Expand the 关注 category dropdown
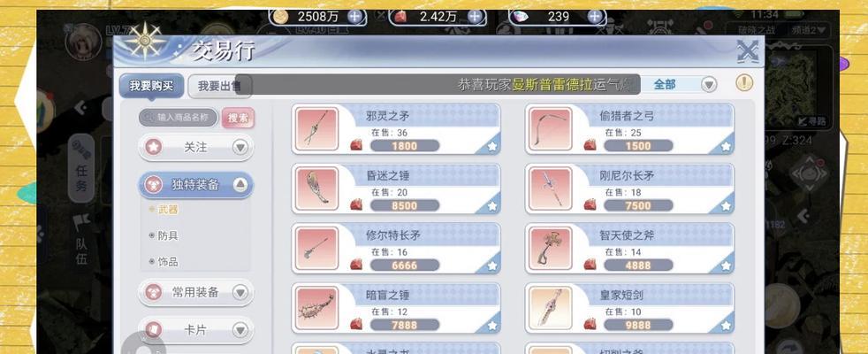 point(240,148)
